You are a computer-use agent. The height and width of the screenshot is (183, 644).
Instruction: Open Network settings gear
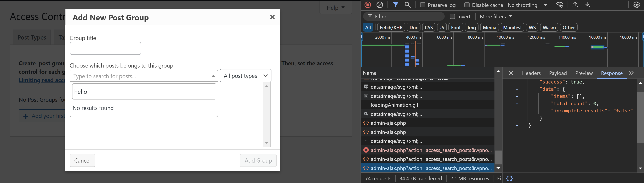(x=636, y=5)
